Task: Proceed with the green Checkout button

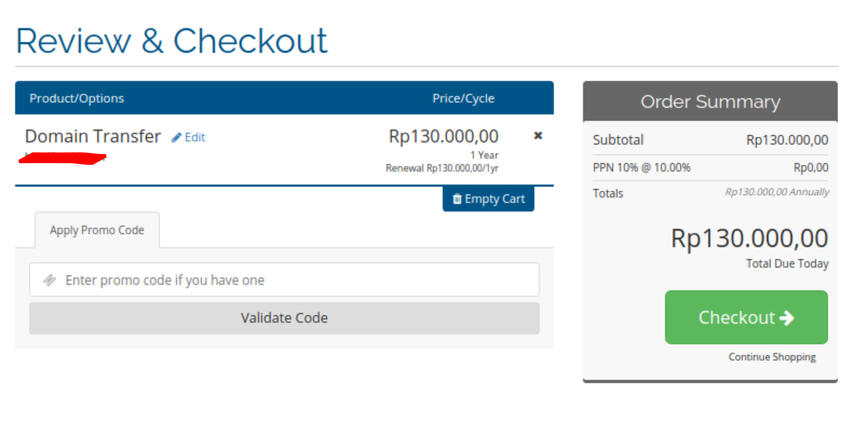Action: click(x=746, y=317)
